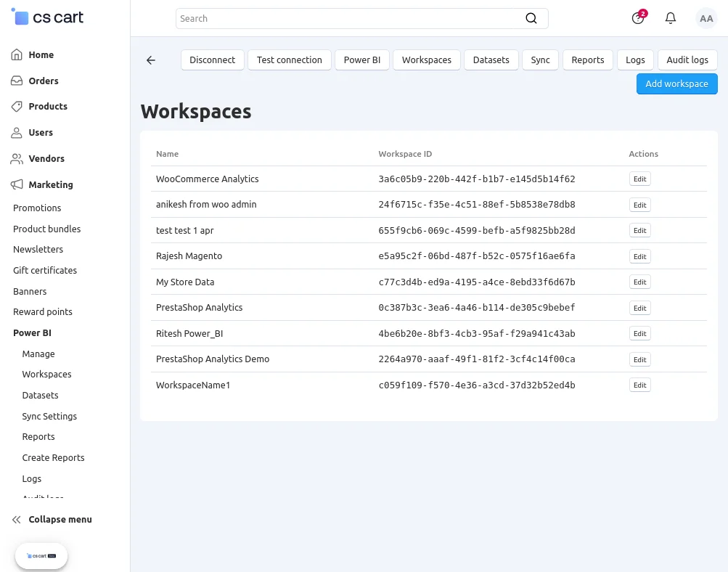Open the notifications bell

point(671,18)
